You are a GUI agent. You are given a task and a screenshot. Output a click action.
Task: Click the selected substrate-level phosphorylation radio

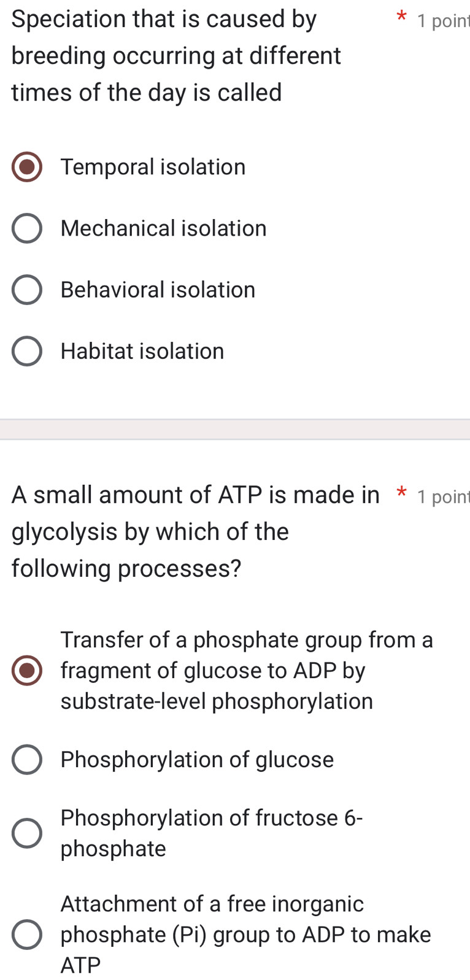pyautogui.click(x=26, y=670)
